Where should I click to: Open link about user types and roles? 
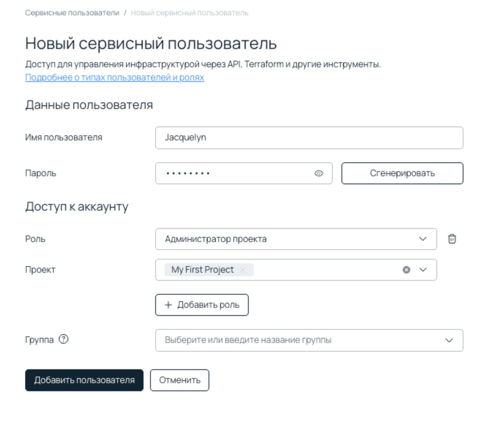click(x=114, y=78)
